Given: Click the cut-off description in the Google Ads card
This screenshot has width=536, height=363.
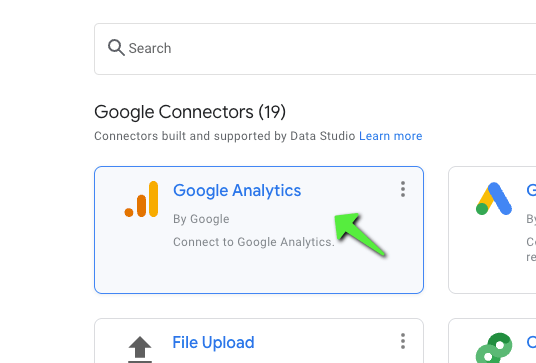Looking at the screenshot, I should click(x=531, y=249).
